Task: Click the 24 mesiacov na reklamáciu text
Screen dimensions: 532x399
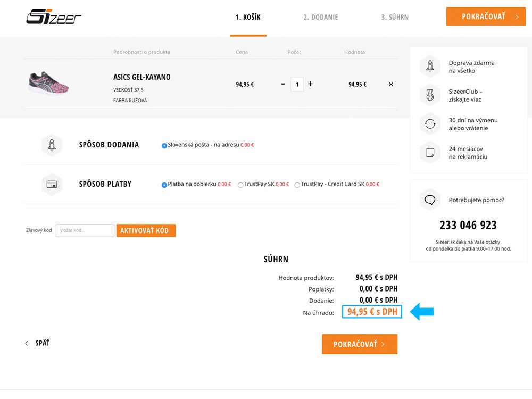Action: (x=468, y=153)
